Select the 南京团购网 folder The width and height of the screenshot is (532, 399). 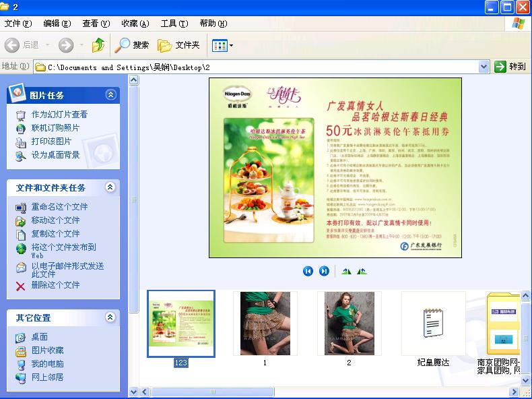[x=503, y=324]
